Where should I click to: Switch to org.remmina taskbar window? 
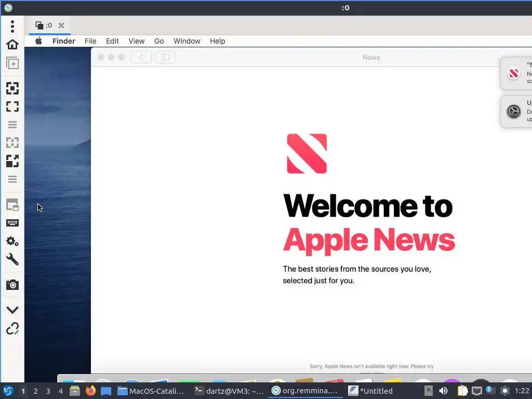(305, 391)
